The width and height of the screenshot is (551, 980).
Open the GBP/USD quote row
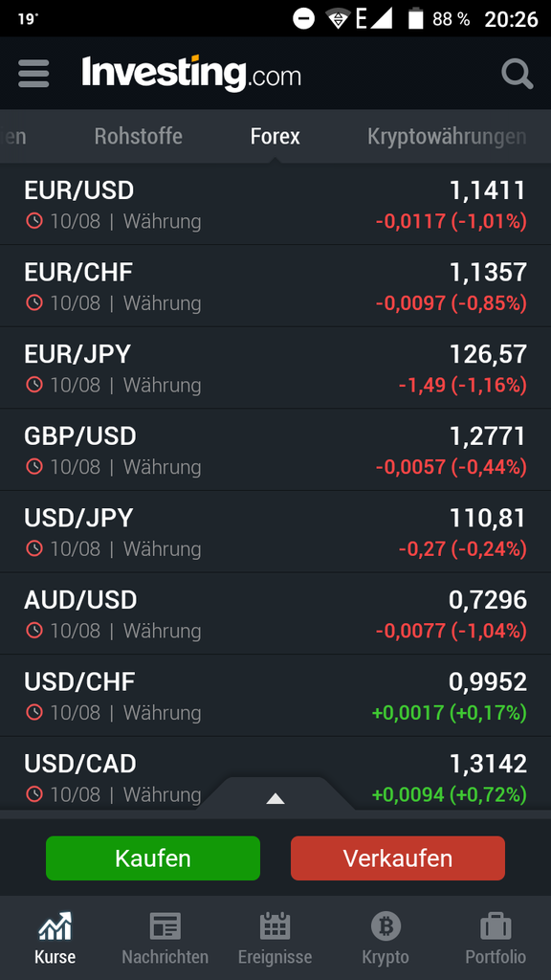pos(275,450)
